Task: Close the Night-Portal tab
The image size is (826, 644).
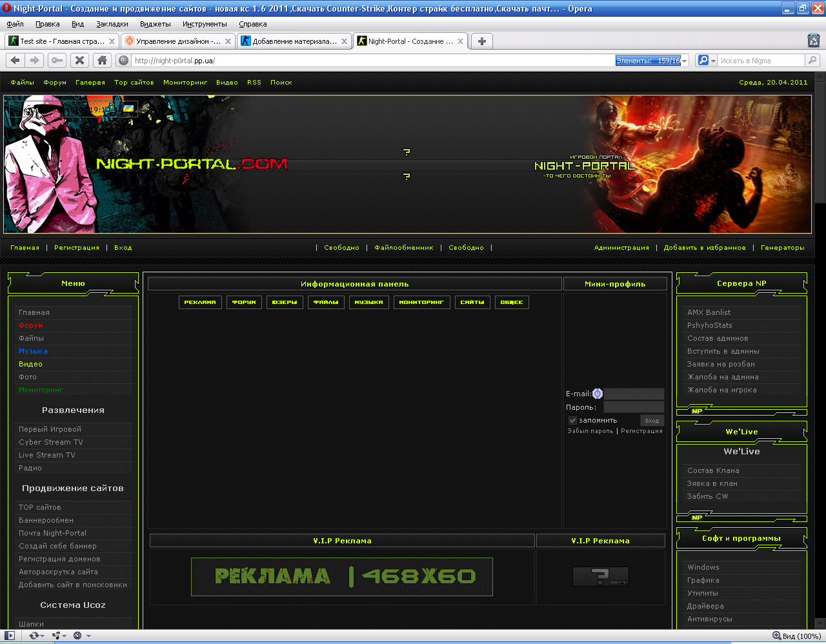Action: tap(460, 41)
